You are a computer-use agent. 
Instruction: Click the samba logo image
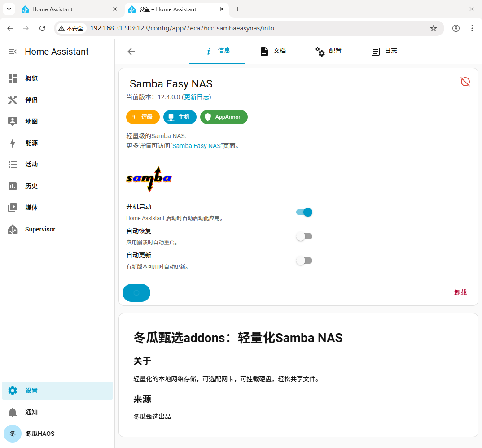(x=149, y=180)
